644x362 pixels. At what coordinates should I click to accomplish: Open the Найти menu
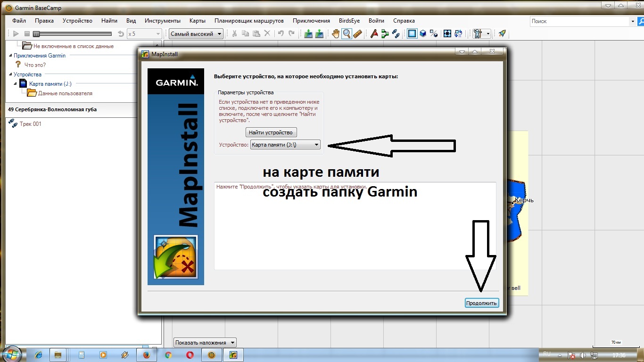click(109, 21)
